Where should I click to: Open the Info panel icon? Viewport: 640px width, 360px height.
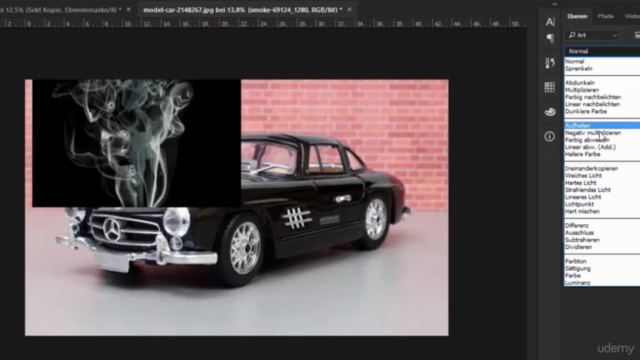point(550,136)
